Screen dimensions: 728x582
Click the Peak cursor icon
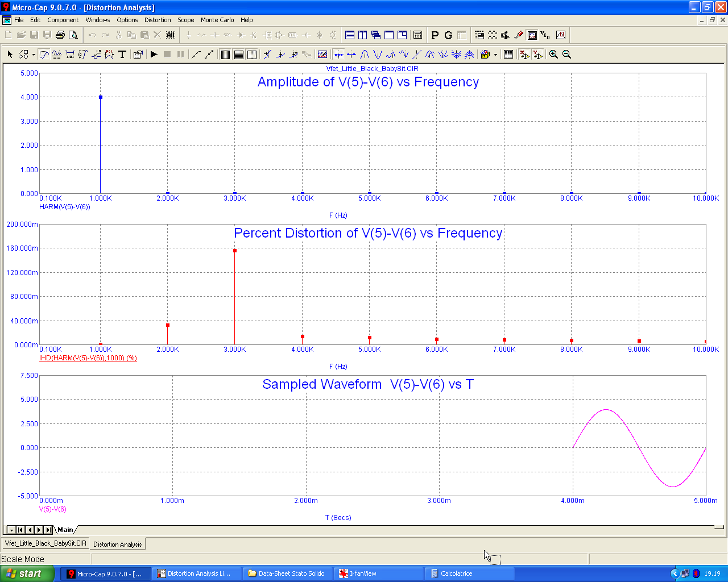click(365, 55)
